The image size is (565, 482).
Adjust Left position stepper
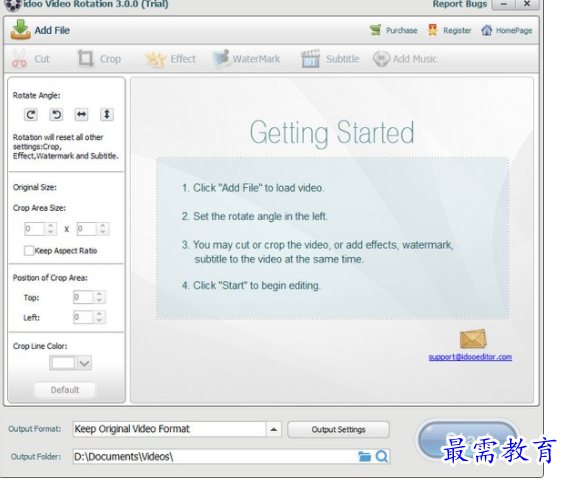tap(99, 317)
